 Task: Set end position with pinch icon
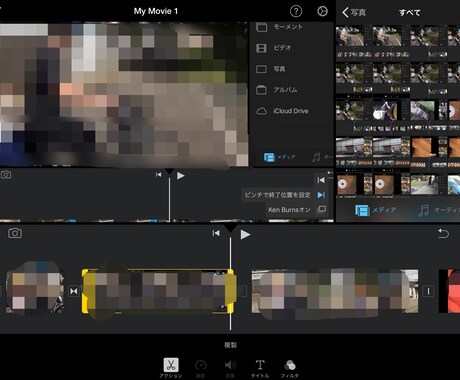tap(321, 195)
